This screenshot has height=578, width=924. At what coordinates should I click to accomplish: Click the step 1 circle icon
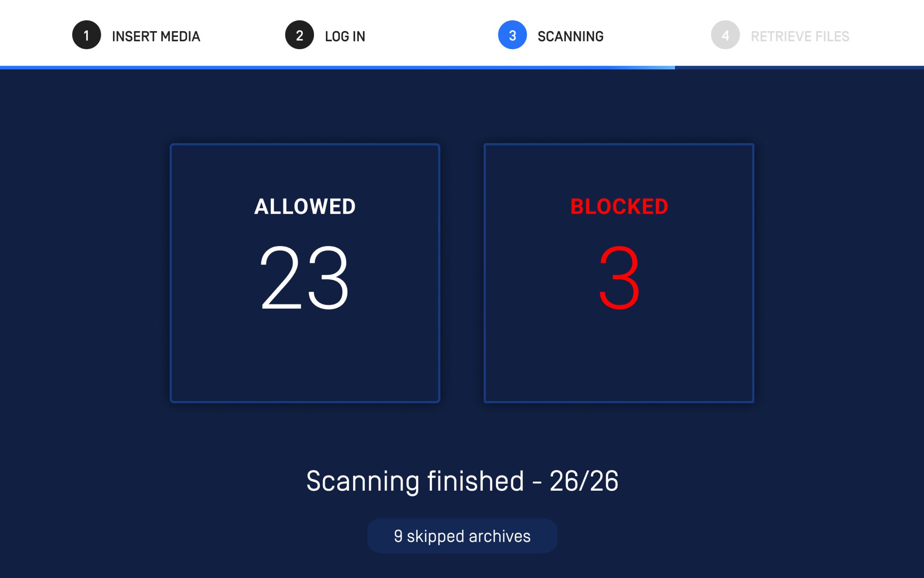tap(86, 35)
